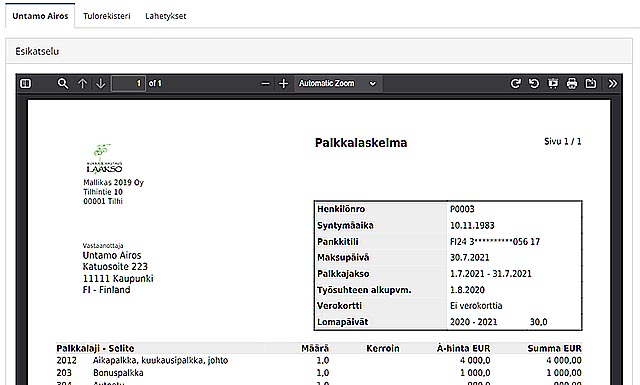Click the recipient name 'Untamo Airos' in document
Image resolution: width=640 pixels, height=385 pixels.
[112, 256]
